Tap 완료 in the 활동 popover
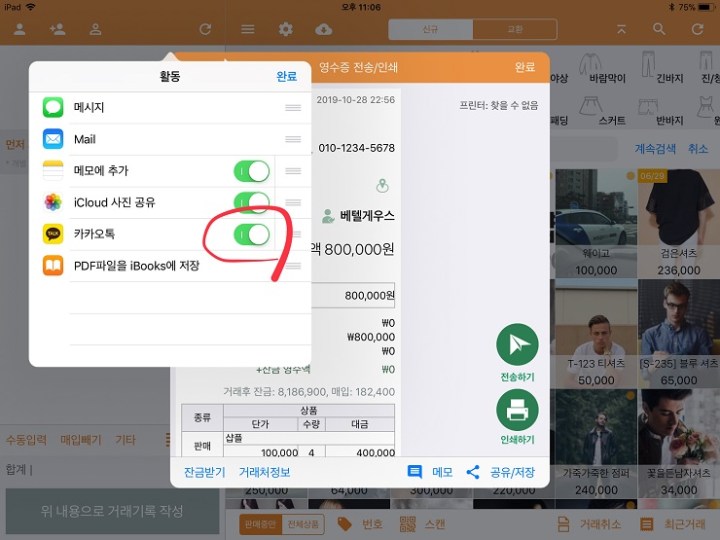This screenshot has height=540, width=720. pos(287,76)
